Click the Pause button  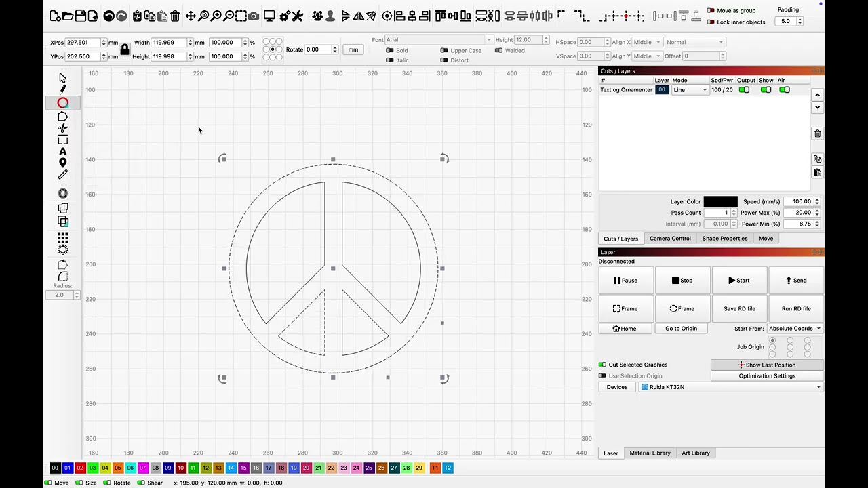[626, 281]
